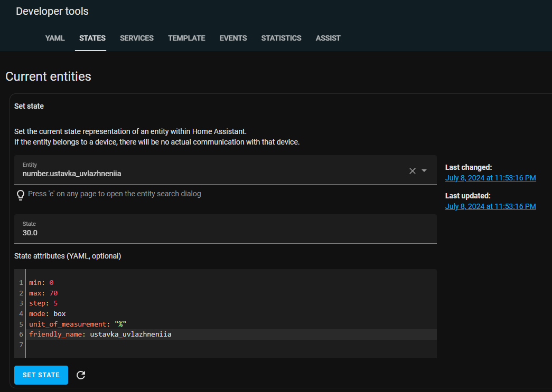Click the 'step: 5' YAML line

click(x=43, y=303)
